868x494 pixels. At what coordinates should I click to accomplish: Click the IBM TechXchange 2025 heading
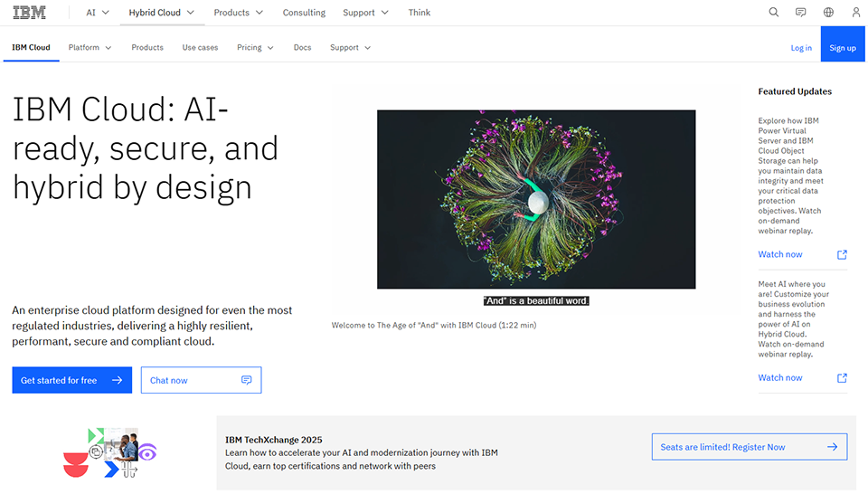[273, 440]
